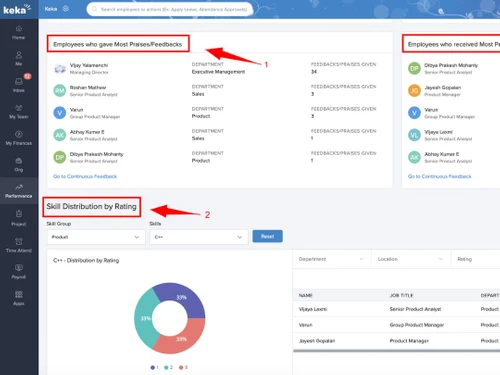Click Executive Management department text

click(x=218, y=72)
